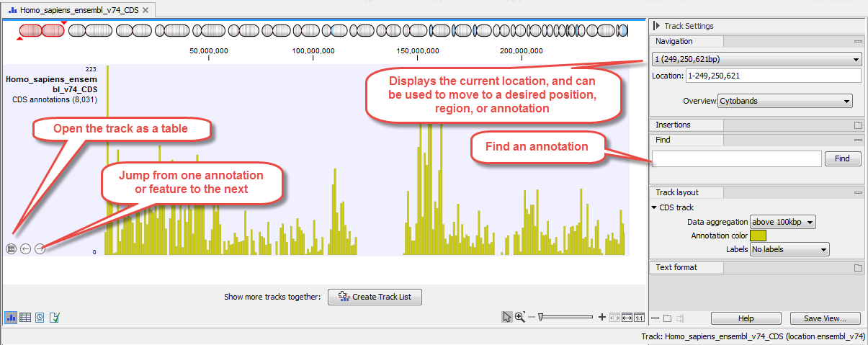Open the Data aggregation dropdown
The width and height of the screenshot is (868, 345).
pos(782,223)
